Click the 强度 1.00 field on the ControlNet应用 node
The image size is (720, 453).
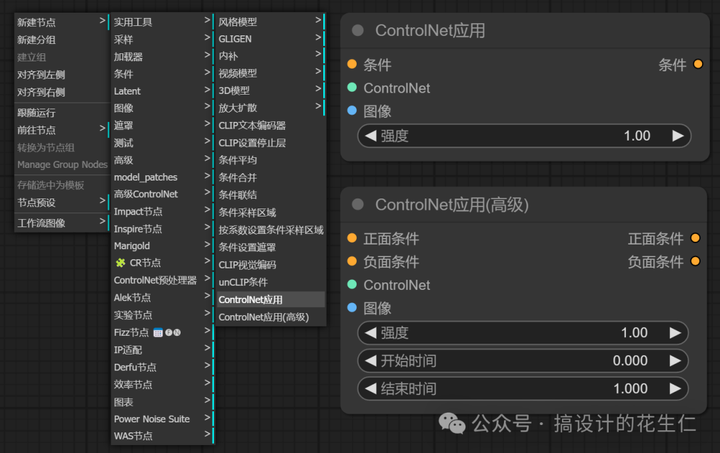(524, 136)
